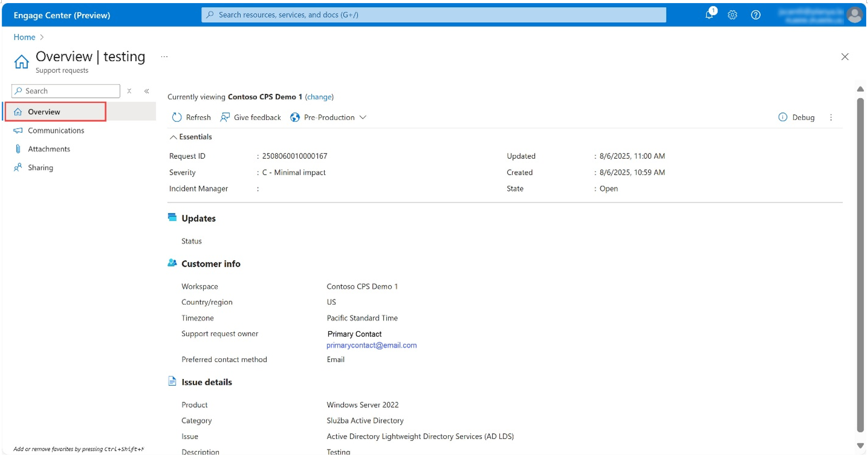Viewport: 868px width, 467px height.
Task: Click the Issue value mentioning AD LDS
Action: (x=420, y=437)
